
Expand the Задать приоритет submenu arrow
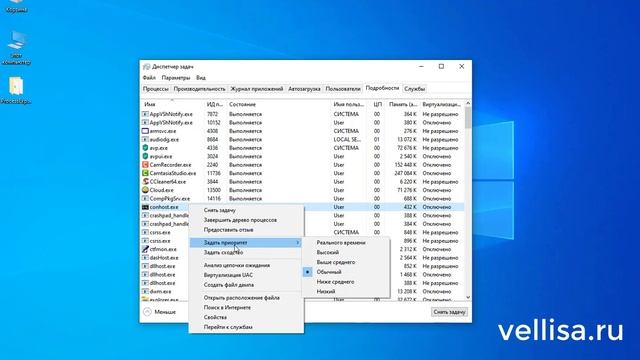[x=297, y=242]
